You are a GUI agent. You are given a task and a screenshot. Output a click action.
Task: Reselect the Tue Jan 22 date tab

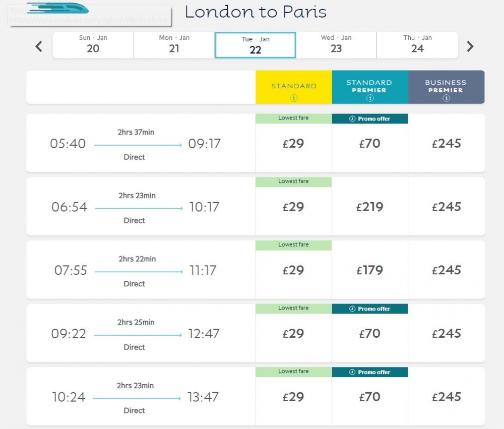pos(255,45)
